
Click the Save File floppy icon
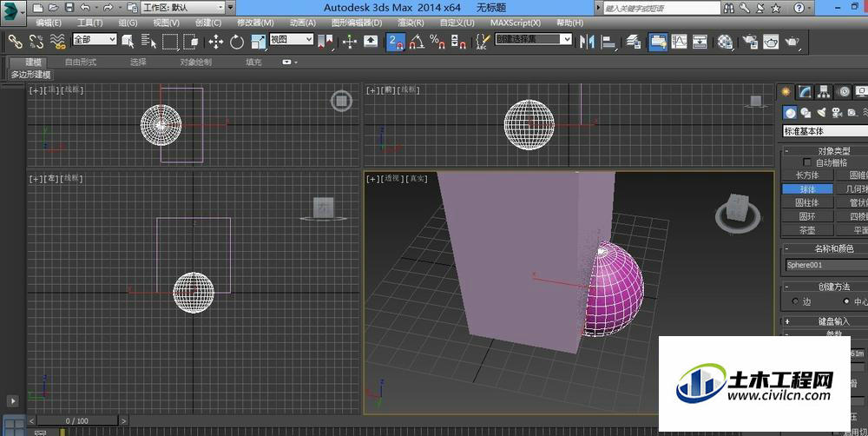click(x=69, y=8)
